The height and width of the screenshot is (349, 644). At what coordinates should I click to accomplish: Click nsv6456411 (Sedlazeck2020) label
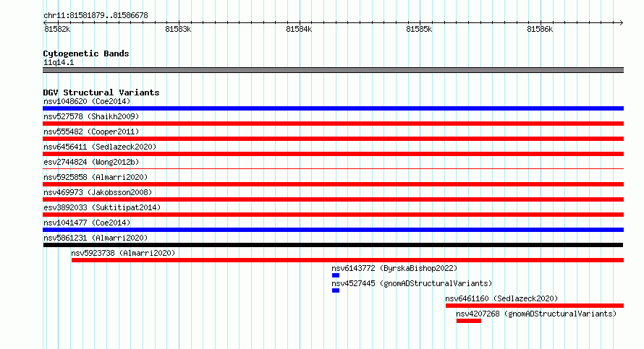(100, 147)
